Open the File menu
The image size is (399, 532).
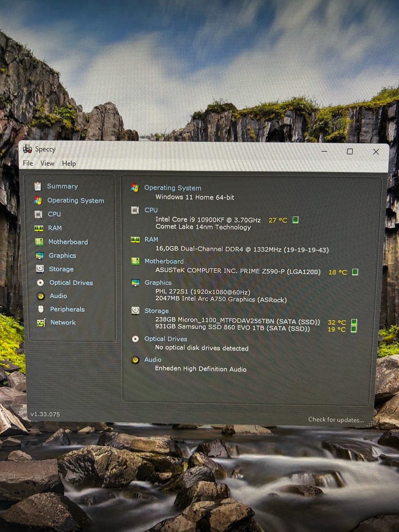pyautogui.click(x=28, y=163)
